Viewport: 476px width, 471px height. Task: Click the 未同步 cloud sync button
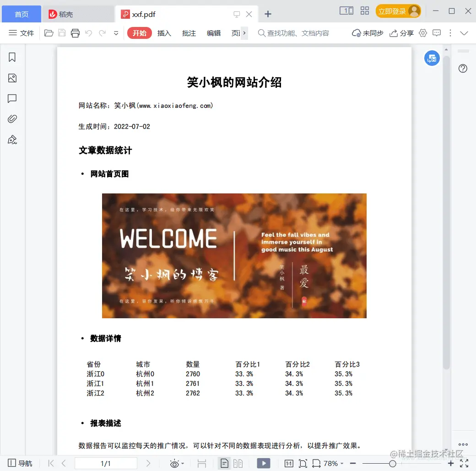click(368, 33)
